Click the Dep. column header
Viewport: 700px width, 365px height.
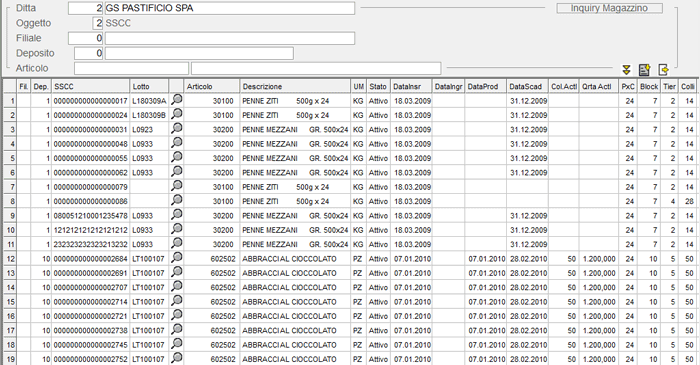41,87
